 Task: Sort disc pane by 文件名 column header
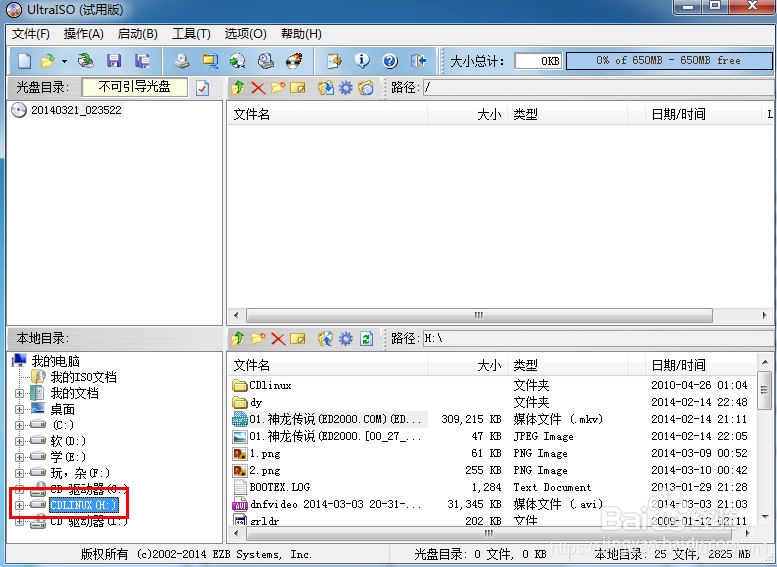click(x=327, y=114)
